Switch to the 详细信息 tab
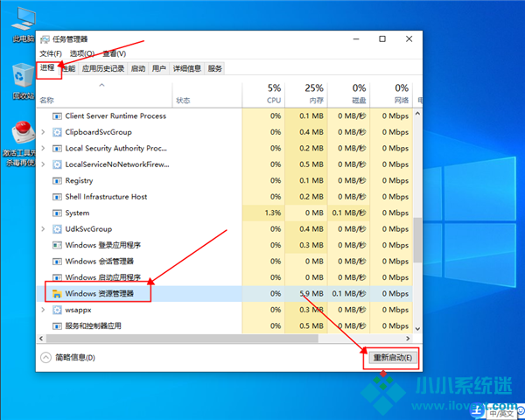The image size is (525, 420). (x=186, y=68)
